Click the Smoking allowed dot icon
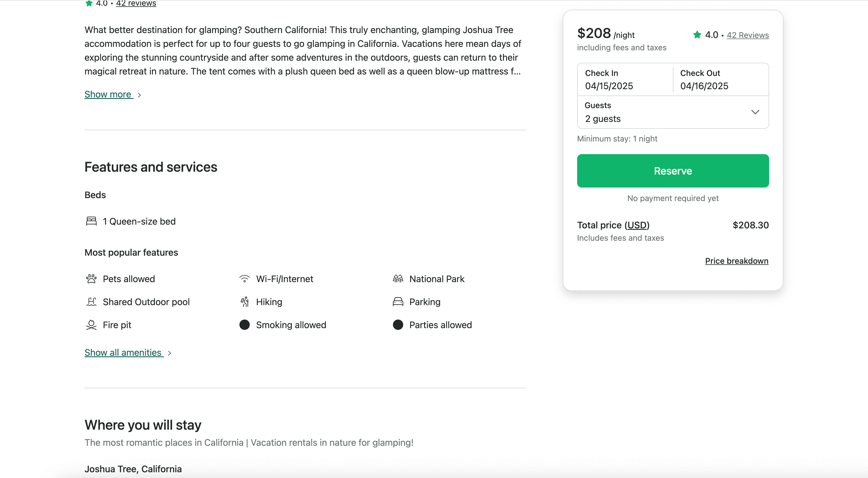 244,325
